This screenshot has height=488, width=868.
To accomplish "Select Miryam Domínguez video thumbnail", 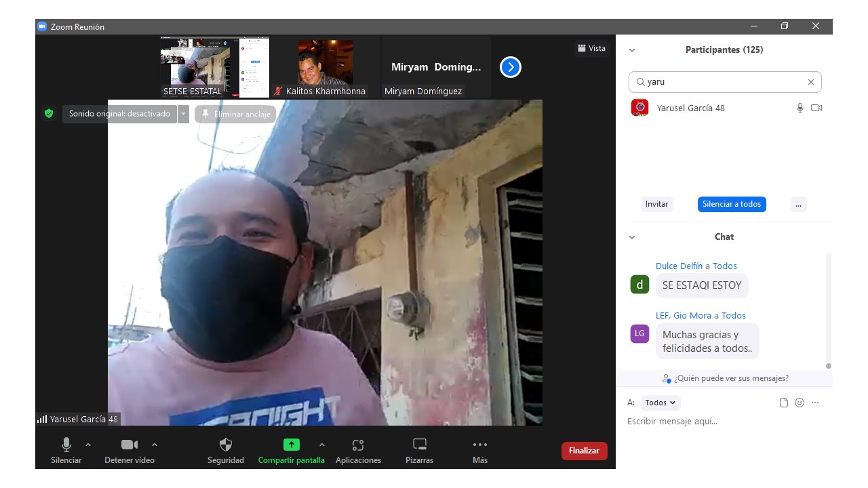I will pos(436,68).
